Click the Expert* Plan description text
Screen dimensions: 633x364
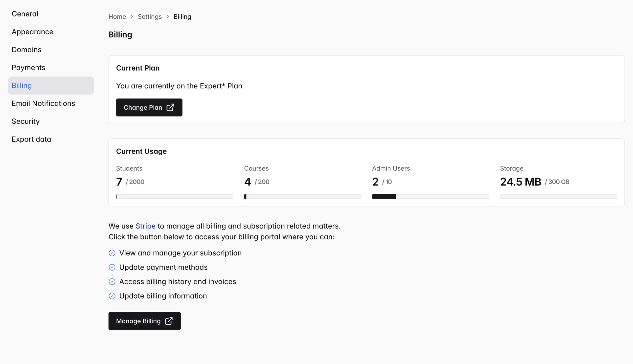click(x=179, y=86)
